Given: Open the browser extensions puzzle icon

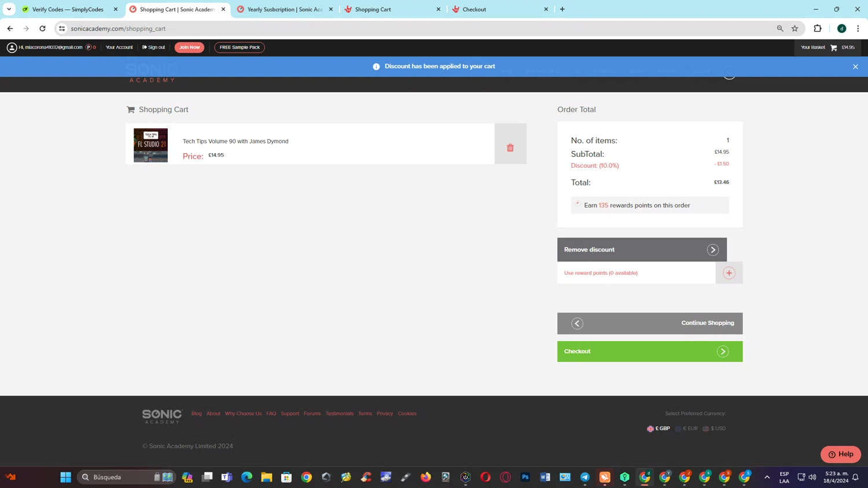Looking at the screenshot, I should pyautogui.click(x=818, y=28).
